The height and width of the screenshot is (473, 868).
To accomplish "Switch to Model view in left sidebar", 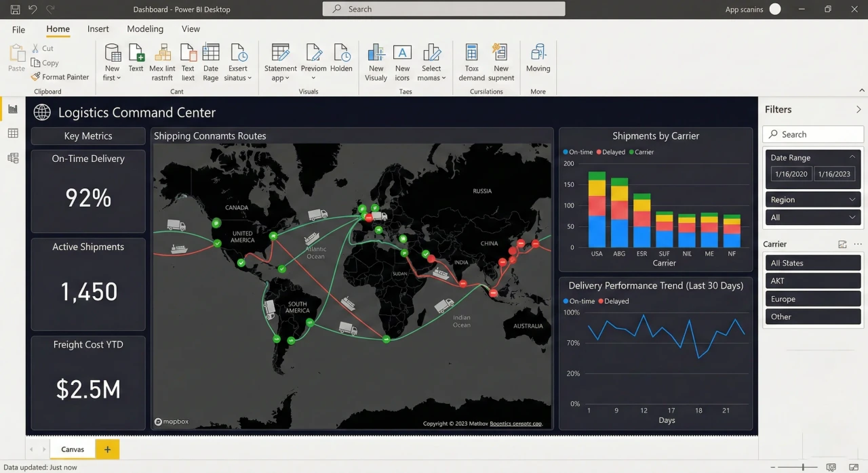I will (13, 158).
